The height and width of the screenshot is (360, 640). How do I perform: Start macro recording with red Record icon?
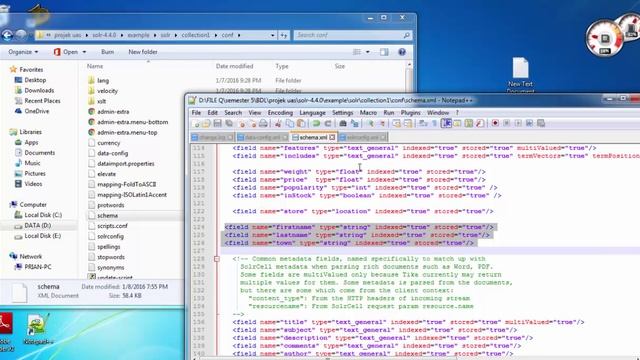[495, 123]
